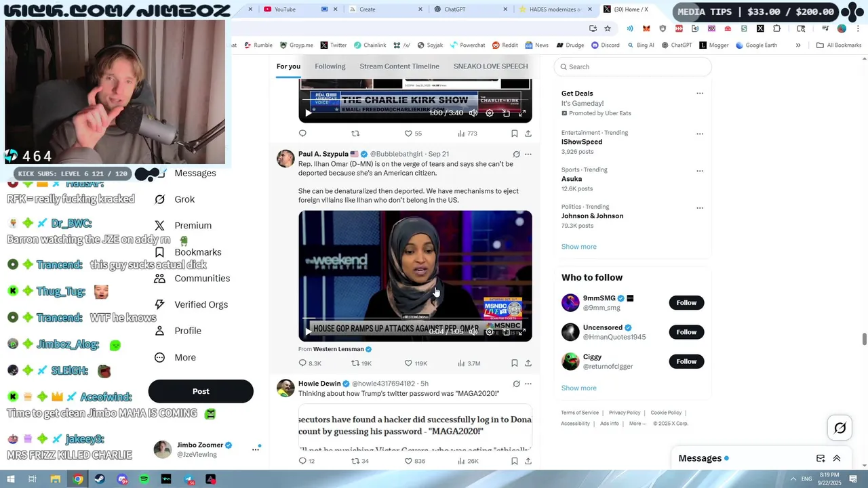Open the floating Grok button
The image size is (868, 488).
(840, 428)
